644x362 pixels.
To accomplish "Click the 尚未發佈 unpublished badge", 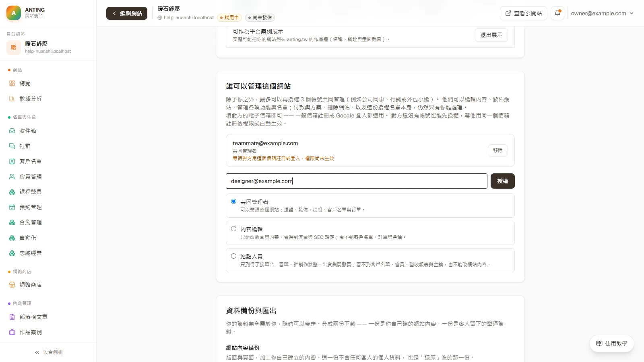I will point(260,18).
